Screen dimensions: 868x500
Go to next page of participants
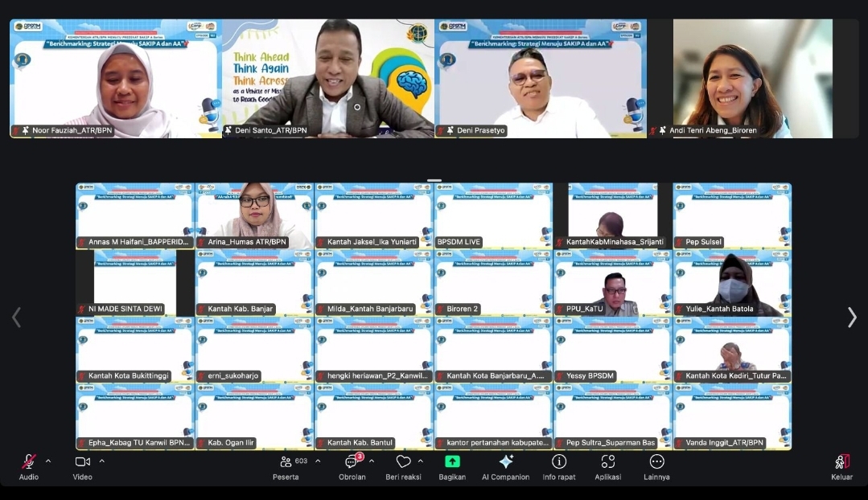pyautogui.click(x=852, y=318)
